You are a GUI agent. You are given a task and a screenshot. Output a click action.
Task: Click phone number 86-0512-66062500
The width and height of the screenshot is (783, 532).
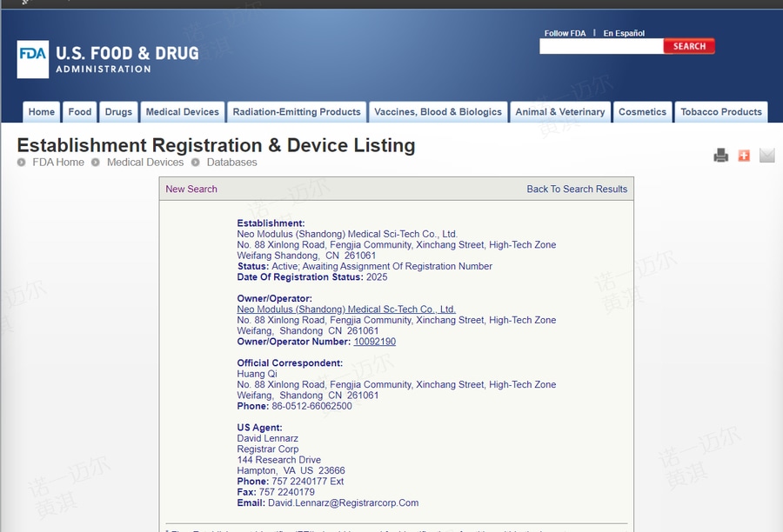[311, 406]
